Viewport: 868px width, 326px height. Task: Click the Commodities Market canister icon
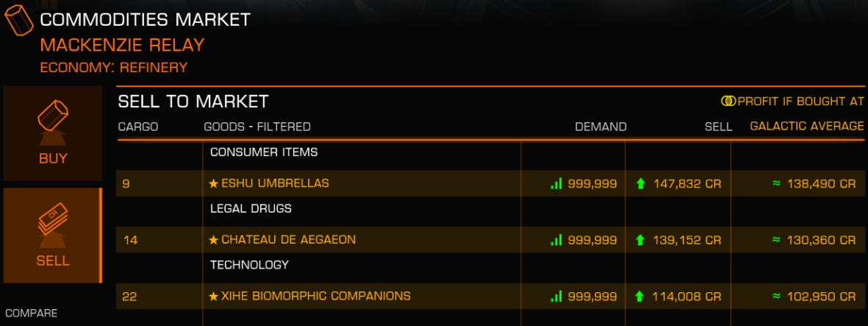click(19, 21)
